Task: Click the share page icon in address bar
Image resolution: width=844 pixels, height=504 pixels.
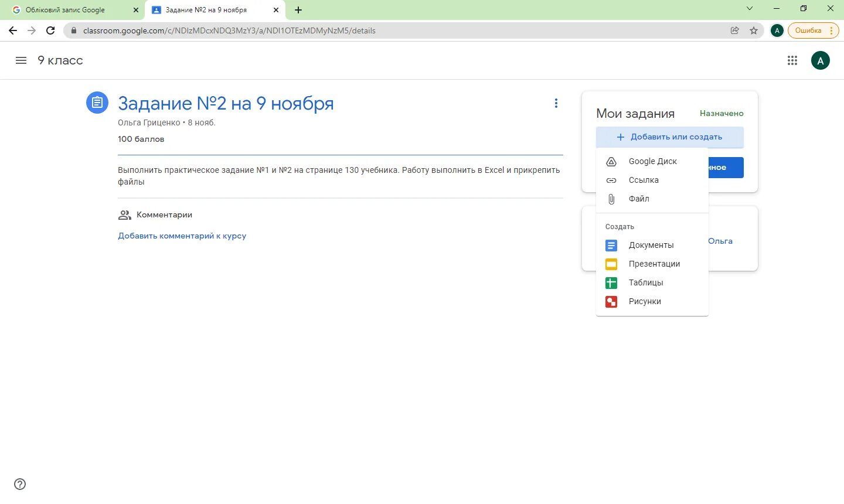Action: point(734,30)
